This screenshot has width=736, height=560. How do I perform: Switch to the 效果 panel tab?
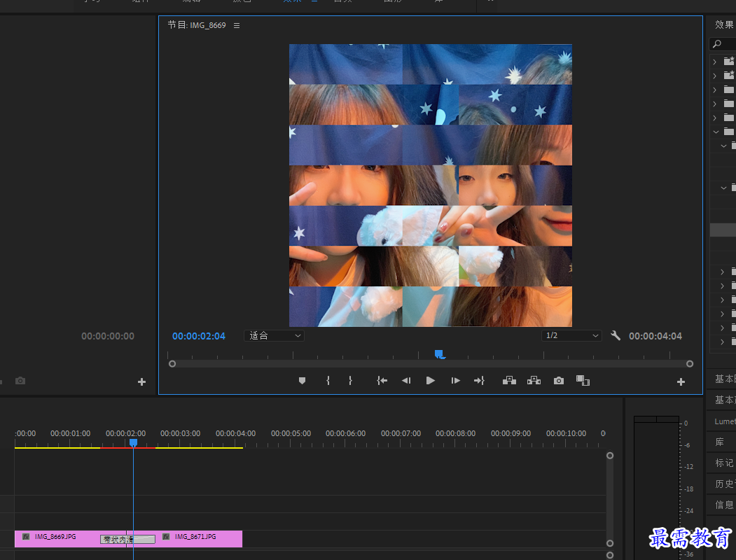pos(724,24)
